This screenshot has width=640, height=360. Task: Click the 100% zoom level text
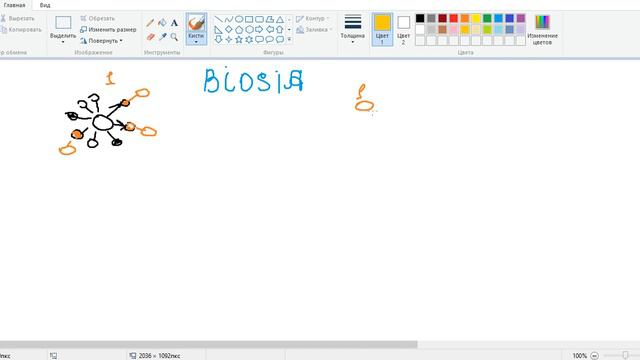tap(580, 356)
